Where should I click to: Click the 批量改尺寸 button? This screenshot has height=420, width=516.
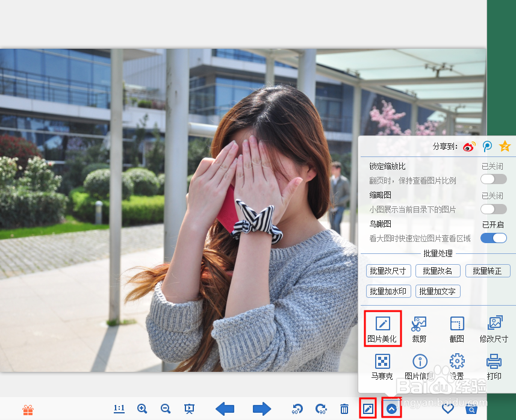[388, 271]
